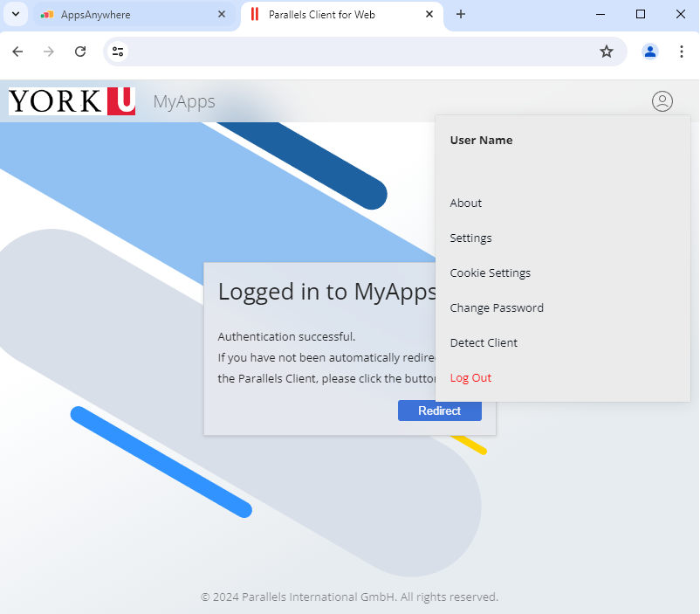Click the York U logo
The width and height of the screenshot is (700, 614).
tap(72, 101)
